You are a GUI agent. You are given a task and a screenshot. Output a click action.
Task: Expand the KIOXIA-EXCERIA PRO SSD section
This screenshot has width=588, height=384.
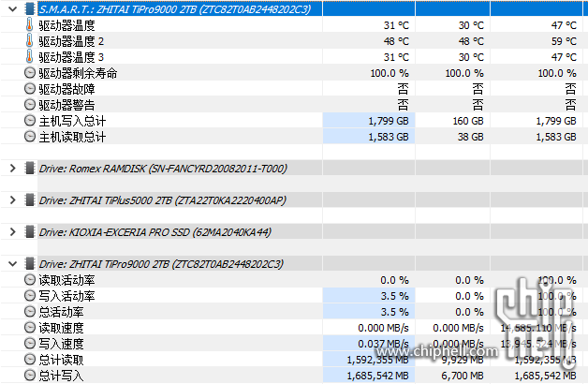click(13, 231)
